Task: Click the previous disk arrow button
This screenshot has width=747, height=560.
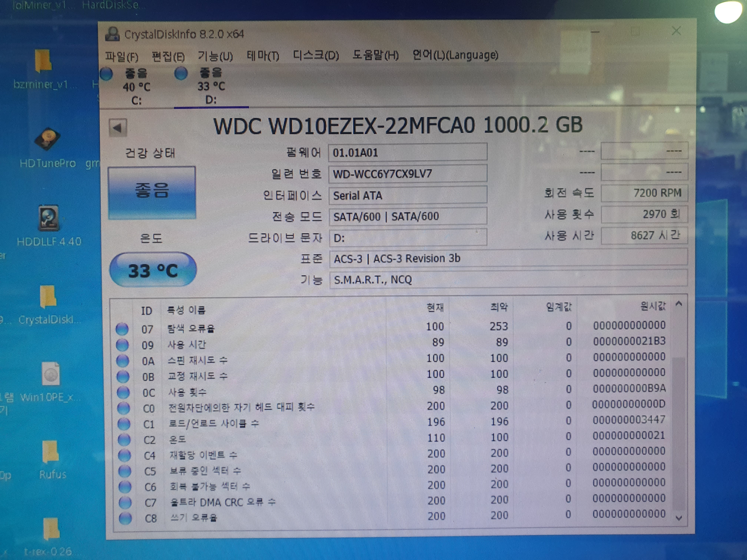Action: [x=117, y=128]
